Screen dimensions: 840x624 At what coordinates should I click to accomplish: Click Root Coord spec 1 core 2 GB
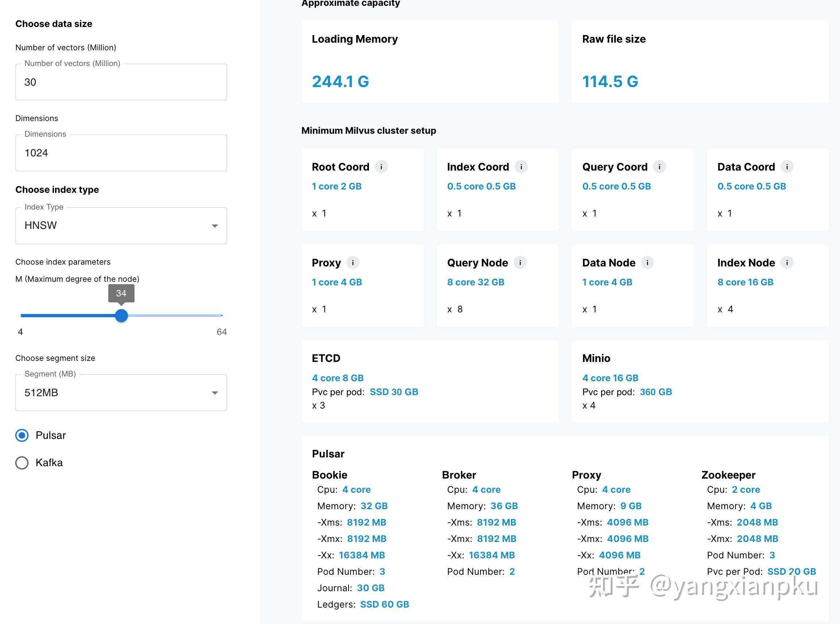(x=337, y=186)
